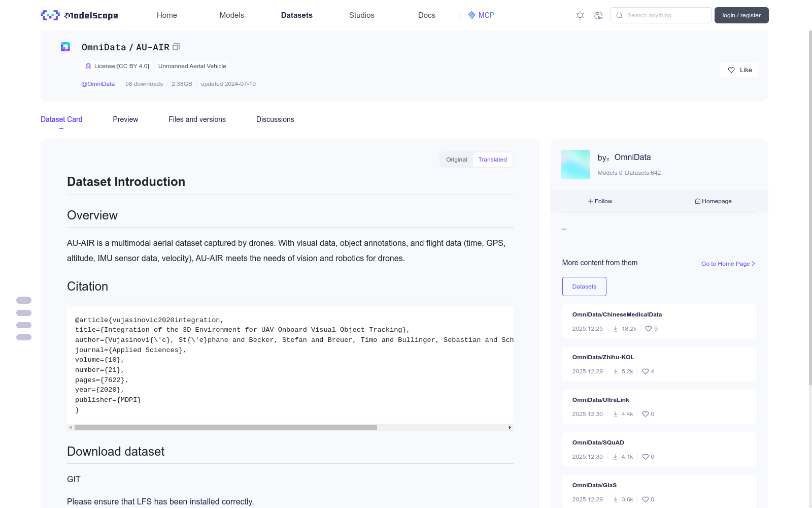This screenshot has width=812, height=508.
Task: Click the License:[CC BY 4.0] tag
Action: pos(117,66)
